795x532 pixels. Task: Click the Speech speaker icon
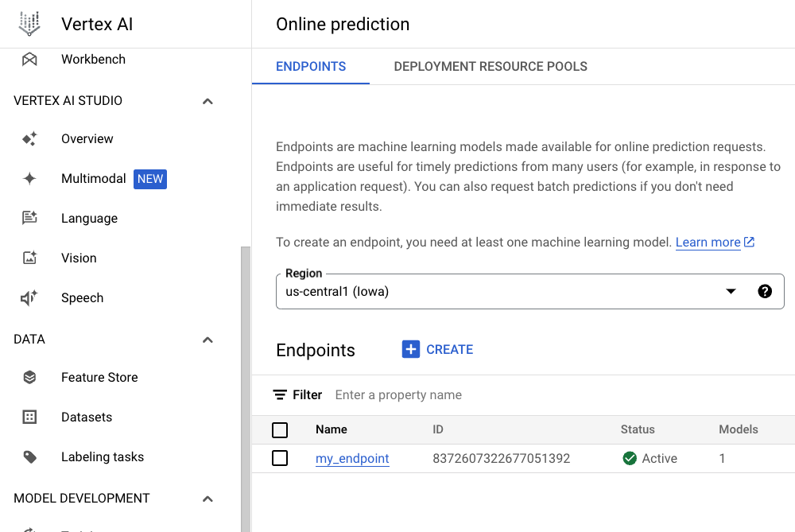coord(29,297)
